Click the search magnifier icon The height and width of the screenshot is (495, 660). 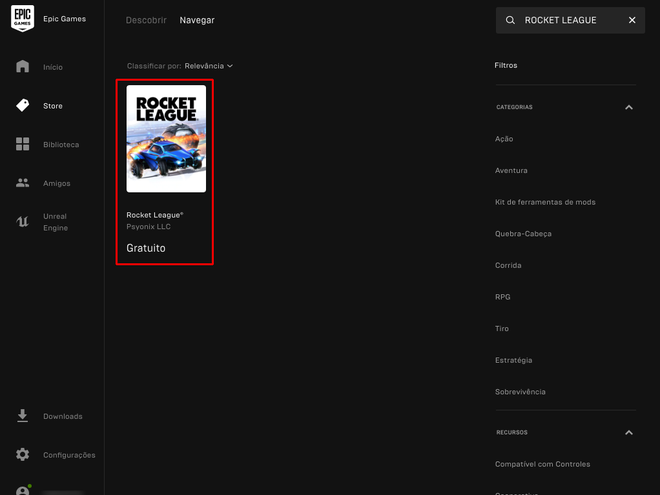coord(510,20)
